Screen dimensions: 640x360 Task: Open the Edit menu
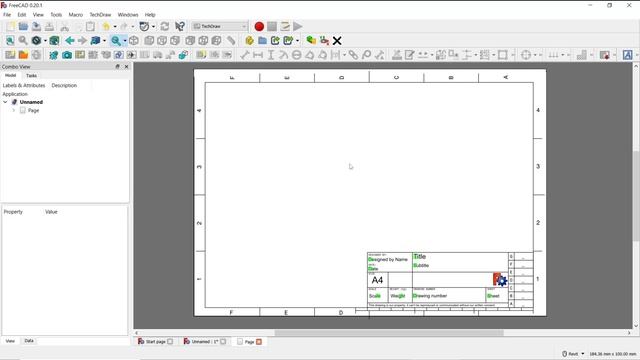22,15
